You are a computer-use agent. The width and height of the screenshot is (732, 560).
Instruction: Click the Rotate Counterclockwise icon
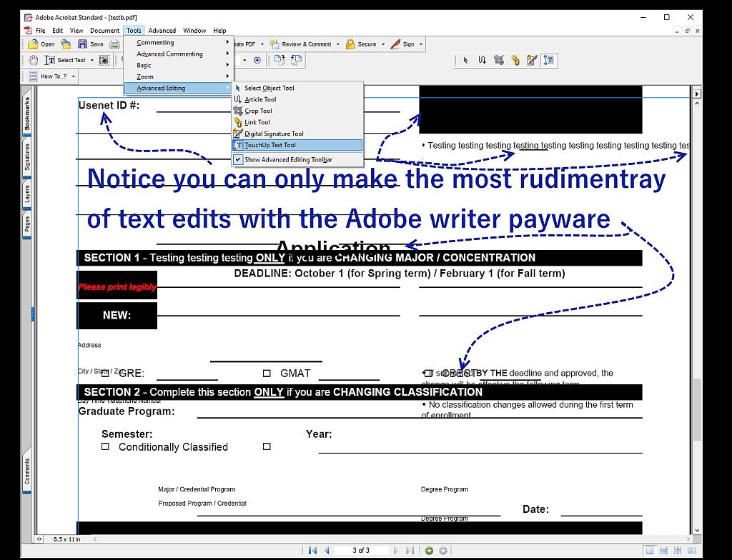(297, 60)
